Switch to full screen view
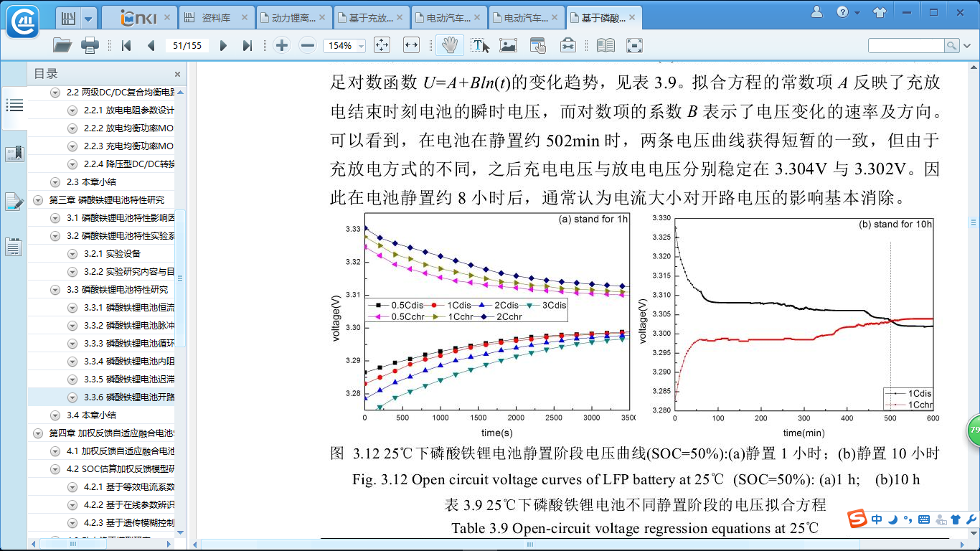980x551 pixels. [634, 46]
